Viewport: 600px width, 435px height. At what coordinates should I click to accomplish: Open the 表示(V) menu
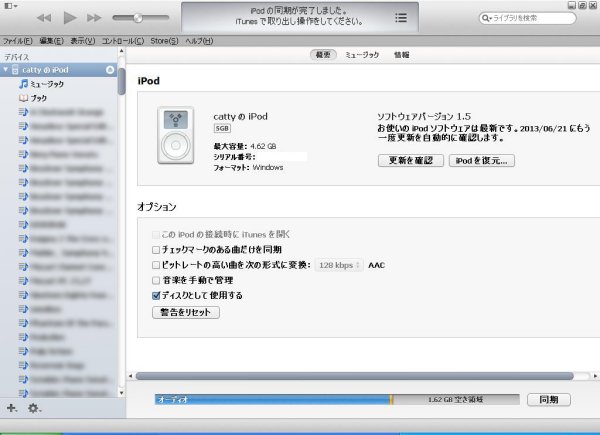(82, 41)
